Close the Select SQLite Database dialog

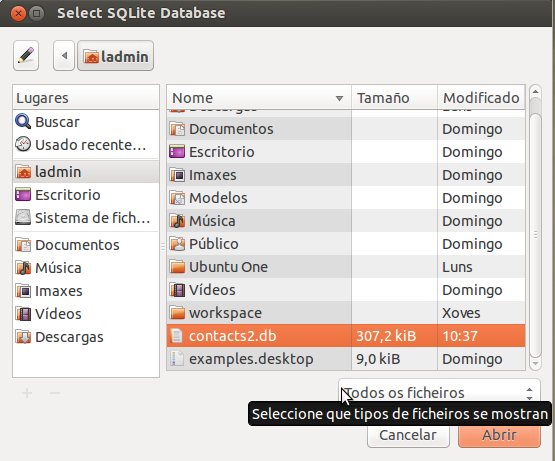point(18,13)
